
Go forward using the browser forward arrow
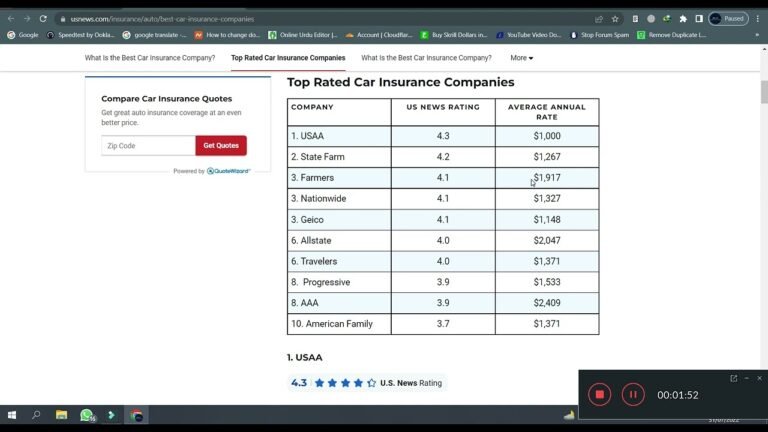[x=27, y=19]
